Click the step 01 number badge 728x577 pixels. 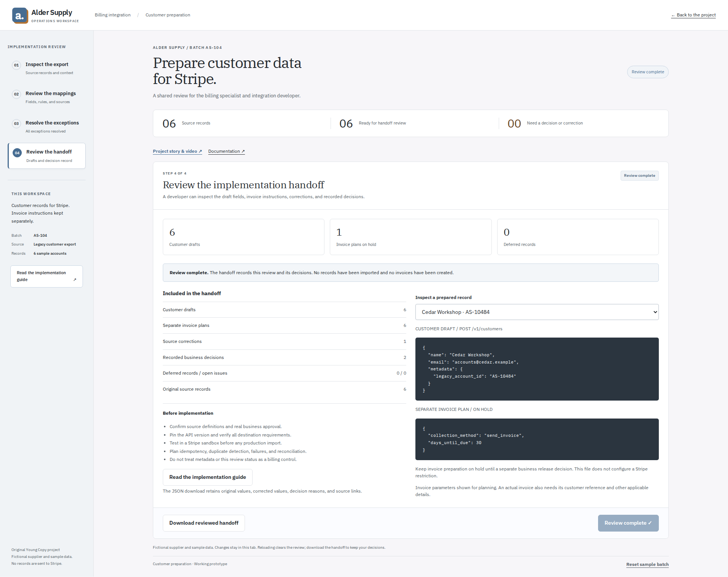click(16, 65)
